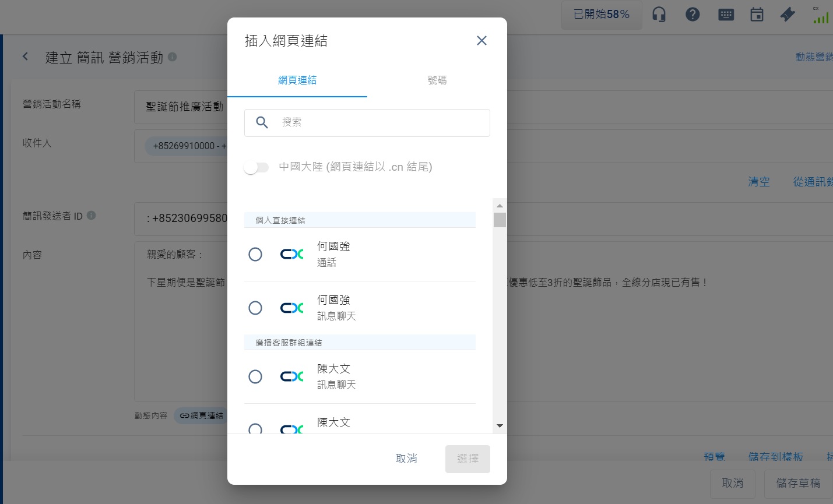Click scrollbar down arrow in link list
Screen dimensions: 833x504
pos(500,426)
